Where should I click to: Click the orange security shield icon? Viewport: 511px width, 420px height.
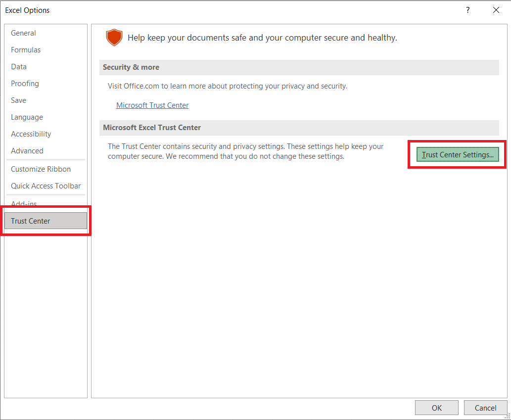coord(114,38)
